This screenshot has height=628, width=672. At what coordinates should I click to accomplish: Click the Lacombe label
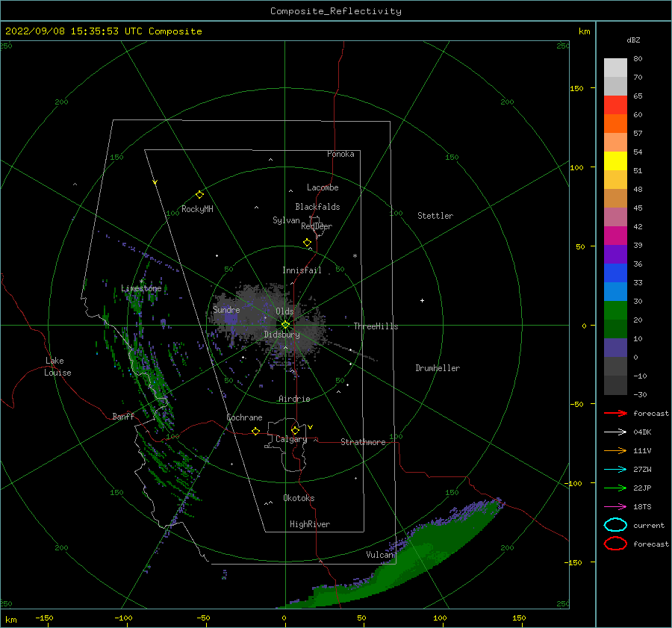(323, 187)
